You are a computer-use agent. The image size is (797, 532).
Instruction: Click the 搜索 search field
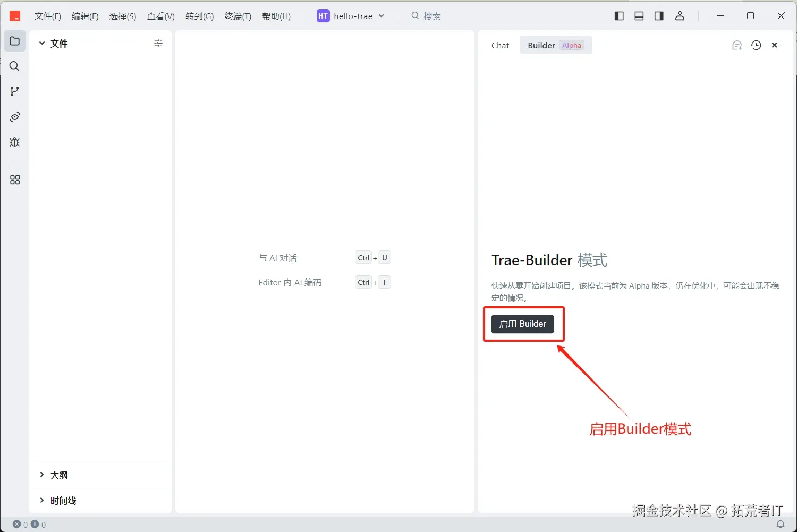(427, 16)
